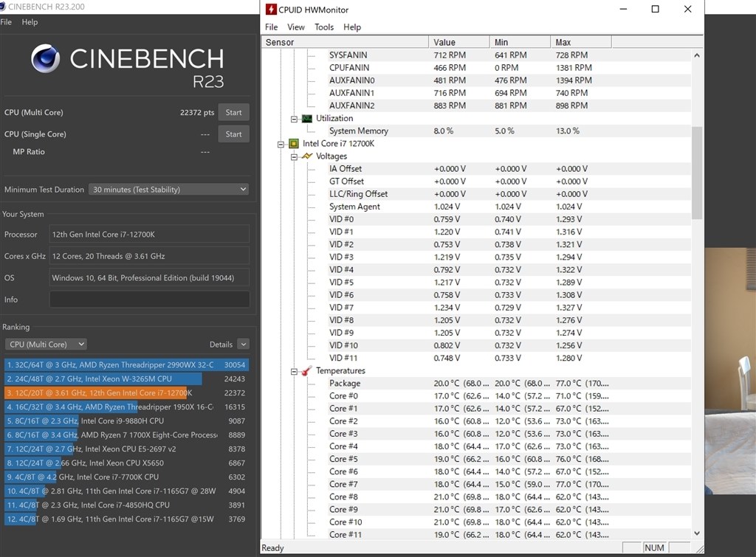This screenshot has height=557, width=756.
Task: Click the Temperatures thermometer icon
Action: [306, 371]
